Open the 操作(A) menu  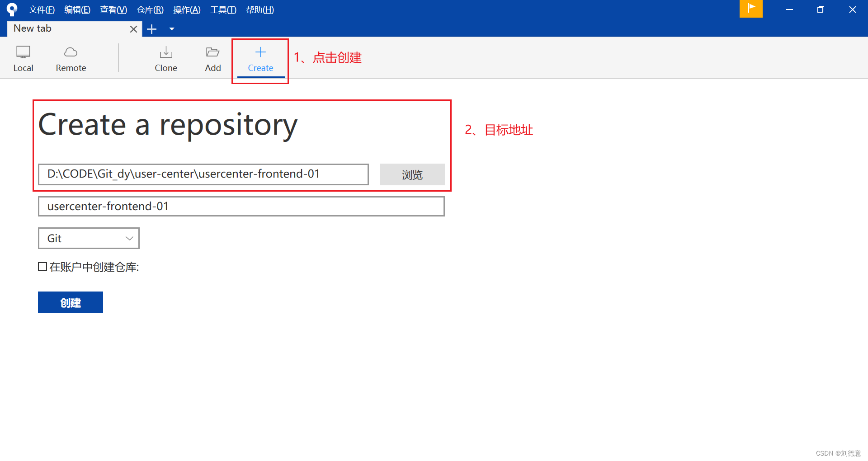187,9
